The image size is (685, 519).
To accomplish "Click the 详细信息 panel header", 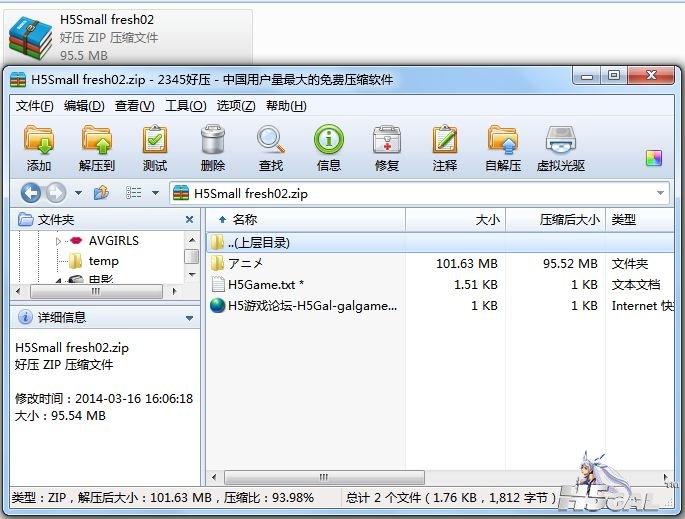I will point(105,318).
